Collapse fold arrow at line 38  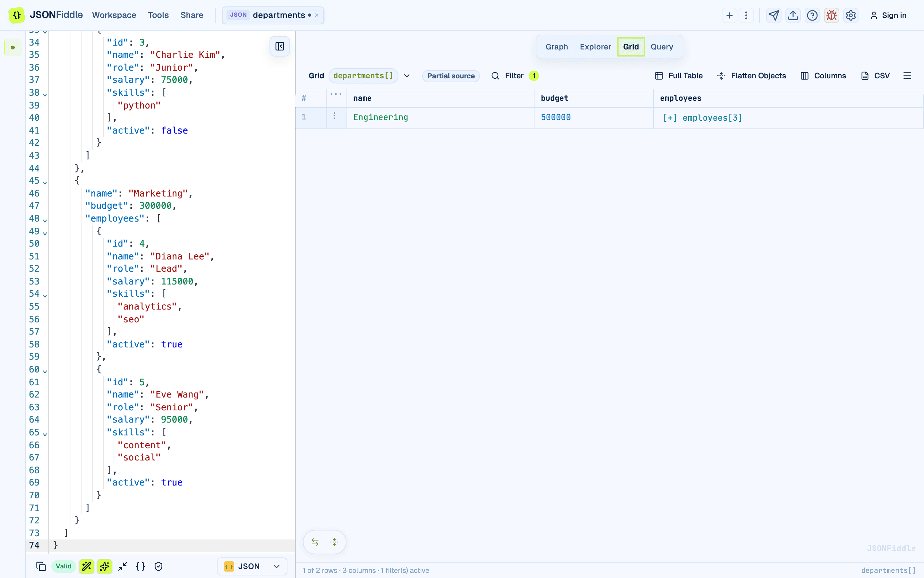(x=45, y=94)
